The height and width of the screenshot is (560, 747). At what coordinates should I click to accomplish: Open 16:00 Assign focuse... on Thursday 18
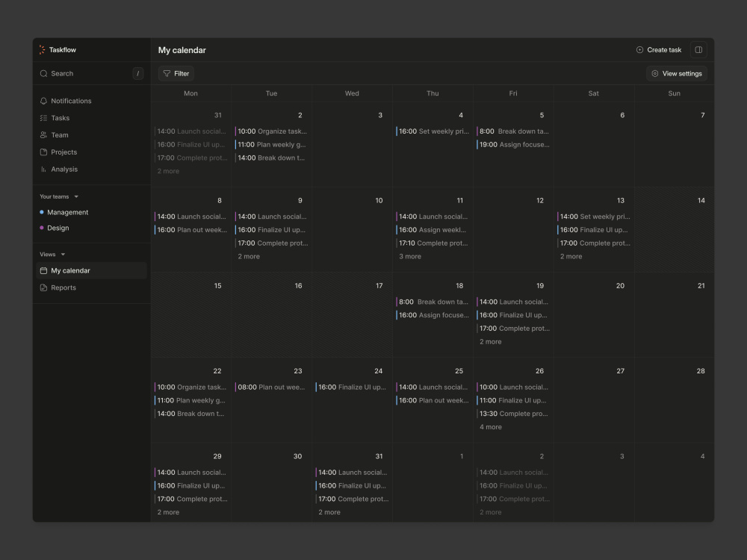click(x=433, y=315)
